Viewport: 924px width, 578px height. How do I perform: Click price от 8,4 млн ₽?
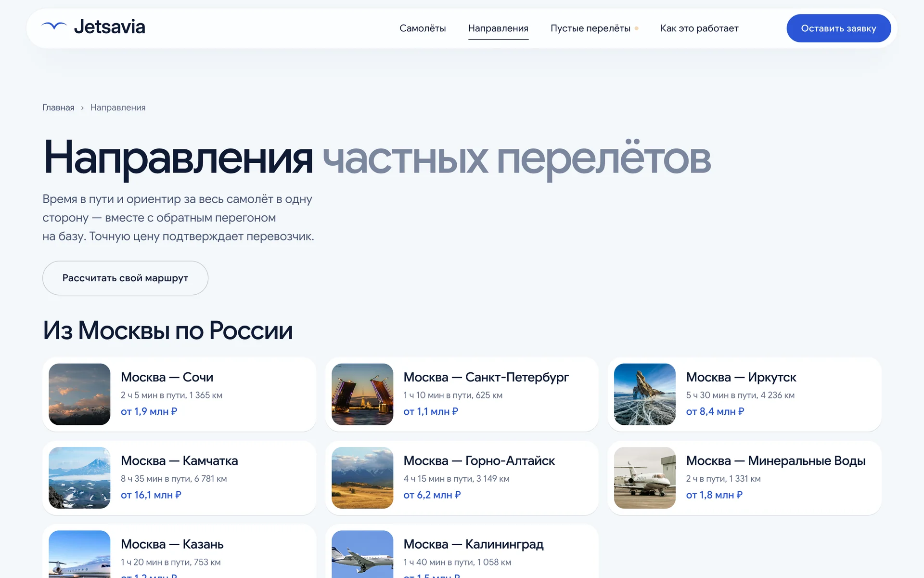tap(715, 411)
